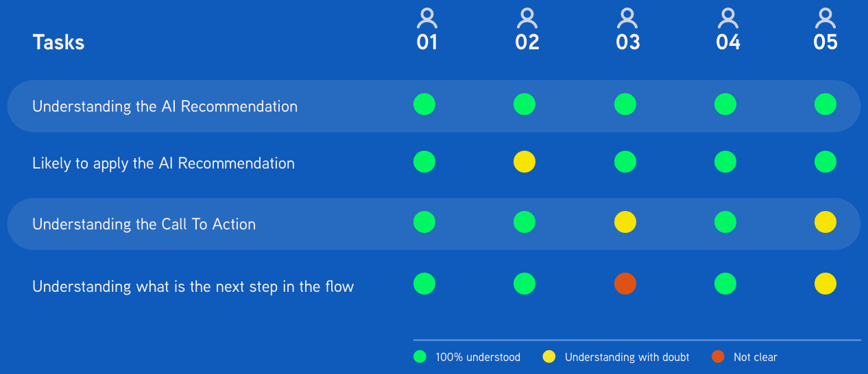The width and height of the screenshot is (868, 374).
Task: Click yellow dot for user 05 Call To Action
Action: pyautogui.click(x=825, y=222)
